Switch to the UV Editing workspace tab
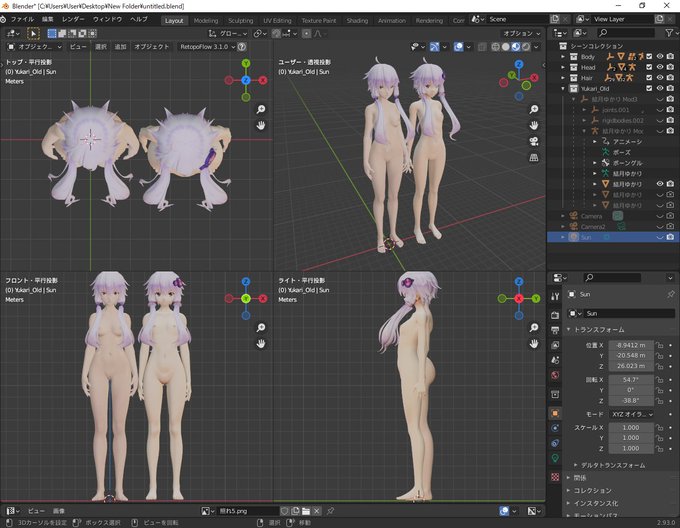This screenshot has height=528, width=680. coord(277,20)
